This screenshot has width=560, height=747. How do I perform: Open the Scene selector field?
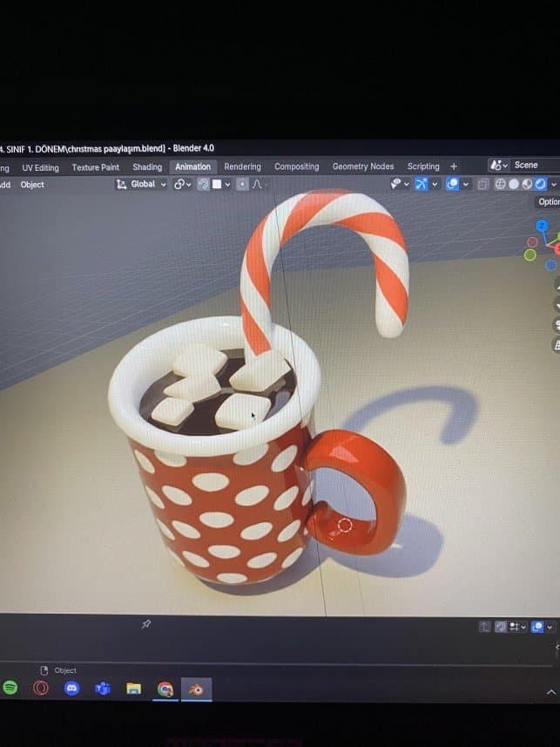click(x=536, y=166)
